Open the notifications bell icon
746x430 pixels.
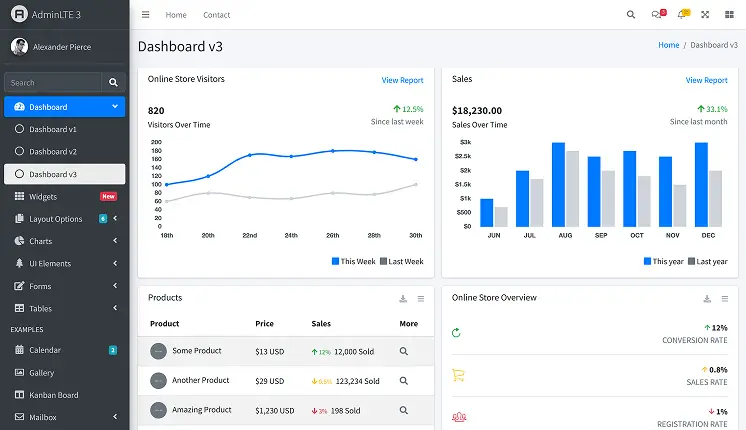683,14
